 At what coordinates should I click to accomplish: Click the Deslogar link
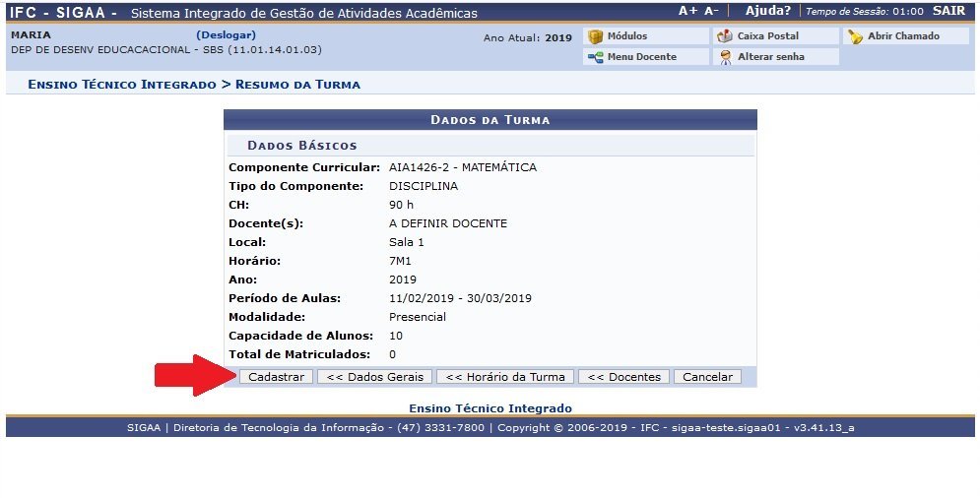227,35
